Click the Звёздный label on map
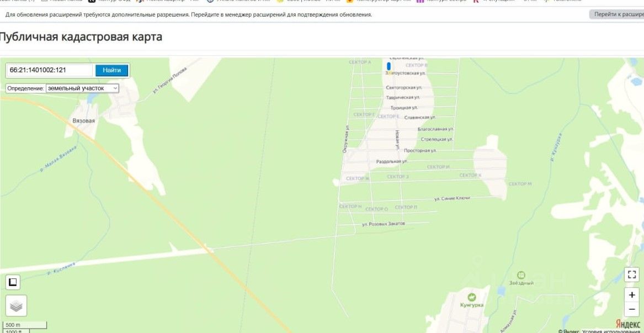The width and height of the screenshot is (644, 333). tap(521, 283)
